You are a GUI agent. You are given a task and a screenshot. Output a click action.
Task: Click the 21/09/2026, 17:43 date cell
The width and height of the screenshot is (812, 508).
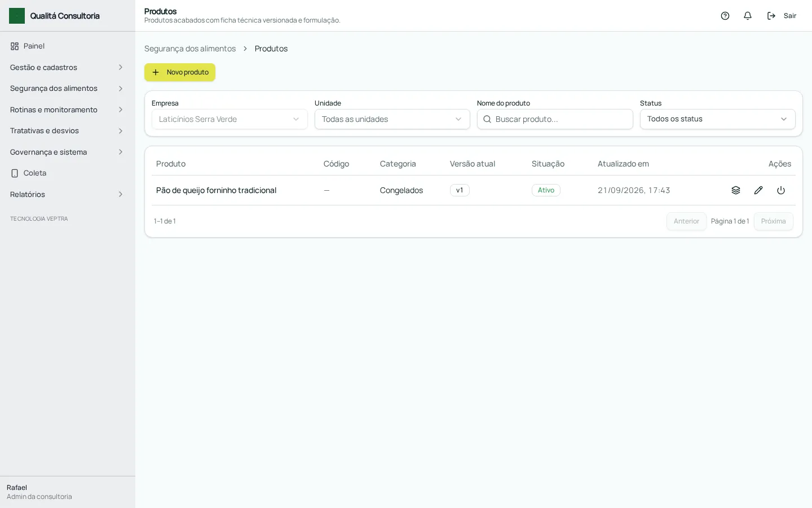[x=634, y=190]
